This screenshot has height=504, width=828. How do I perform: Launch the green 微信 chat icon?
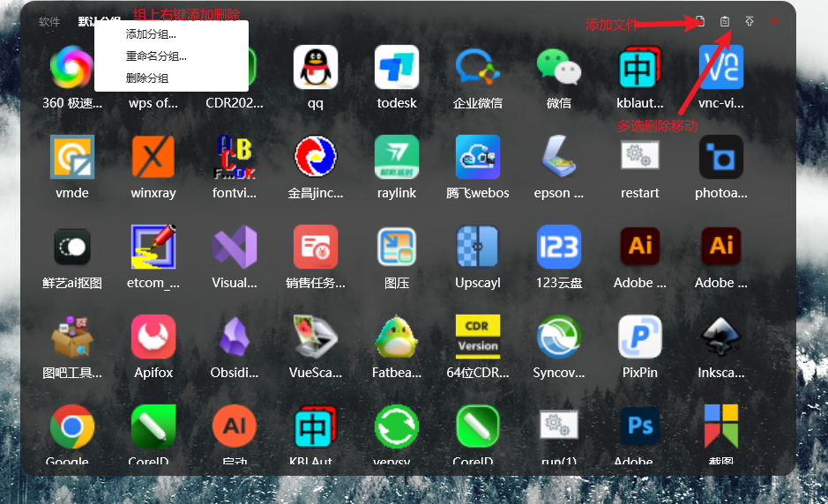pos(559,68)
